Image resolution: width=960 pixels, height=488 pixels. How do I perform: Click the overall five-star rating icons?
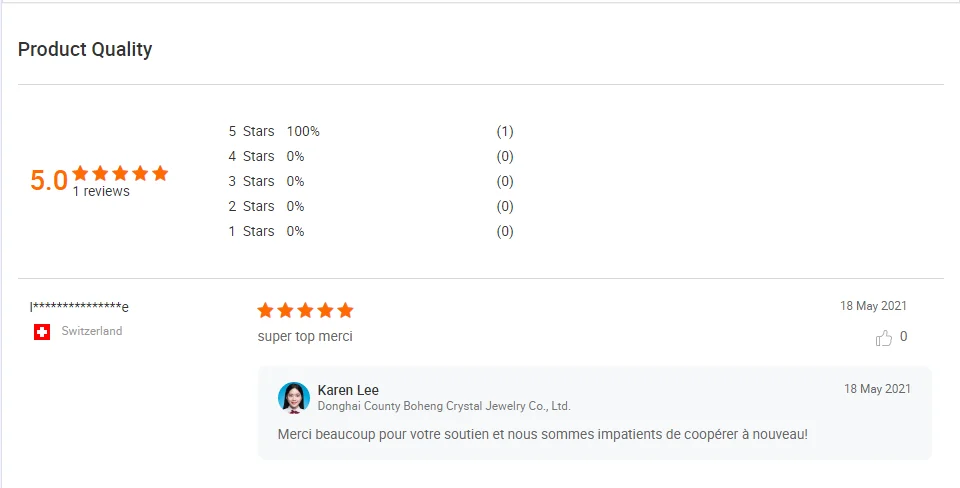pyautogui.click(x=120, y=173)
